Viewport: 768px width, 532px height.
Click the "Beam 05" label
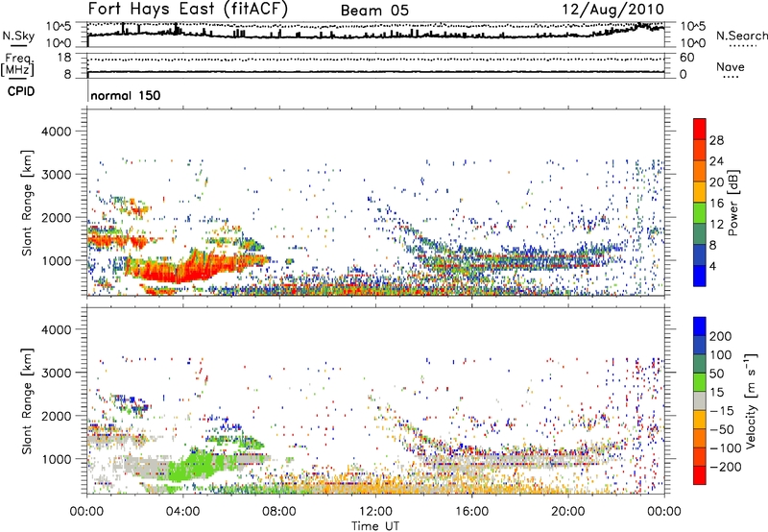click(374, 11)
